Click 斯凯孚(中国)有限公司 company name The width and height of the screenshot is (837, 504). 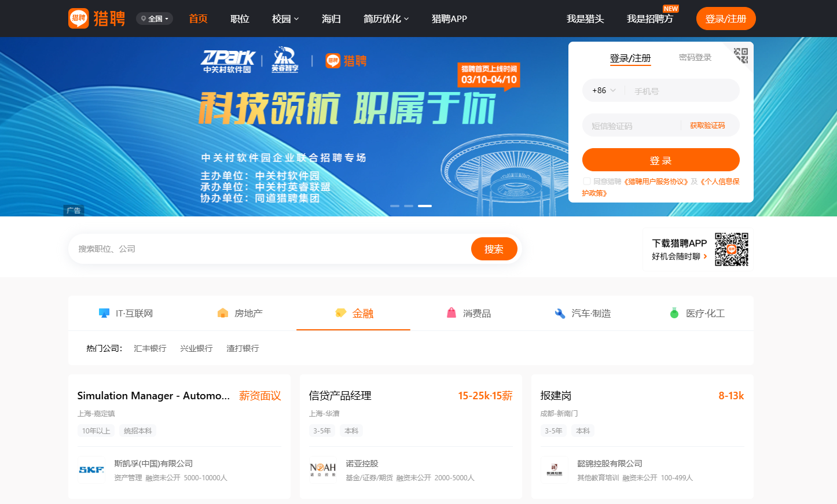coord(153,463)
